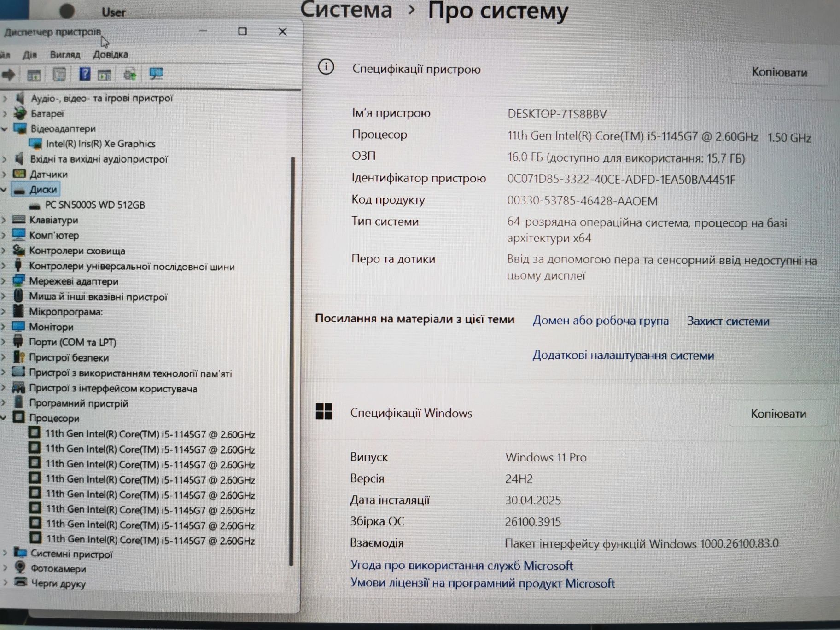
Task: Click the Черги друку printer icon
Action: tap(20, 582)
